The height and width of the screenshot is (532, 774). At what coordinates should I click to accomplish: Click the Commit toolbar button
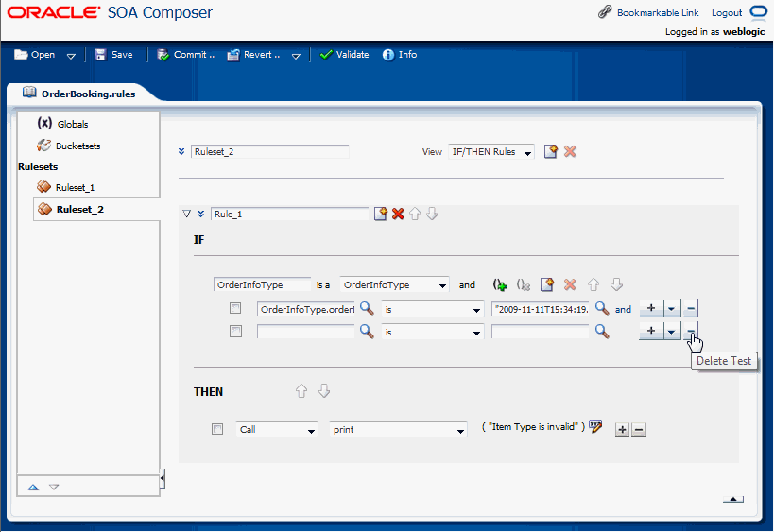pyautogui.click(x=186, y=54)
